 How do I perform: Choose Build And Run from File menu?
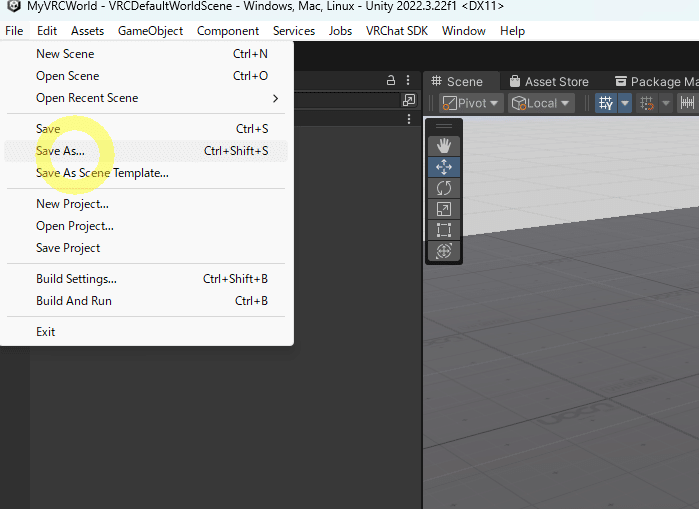click(146, 301)
